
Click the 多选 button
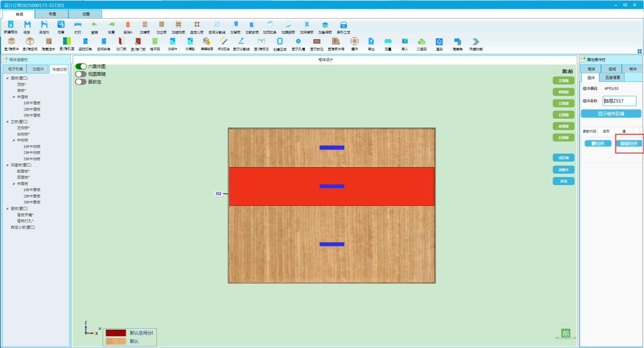click(x=563, y=181)
